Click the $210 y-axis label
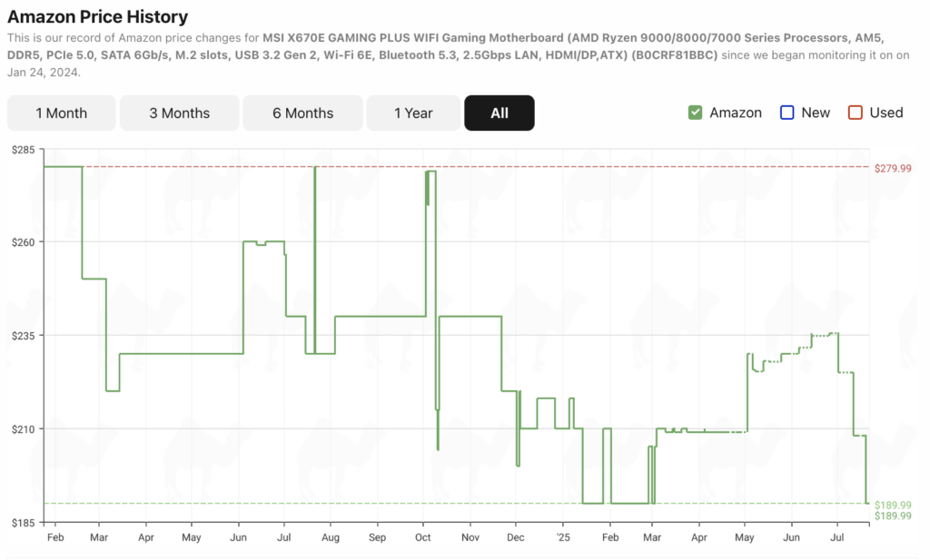 point(23,429)
